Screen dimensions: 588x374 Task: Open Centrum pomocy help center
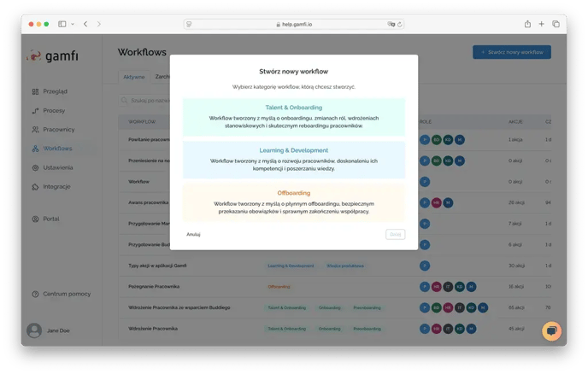(x=66, y=294)
